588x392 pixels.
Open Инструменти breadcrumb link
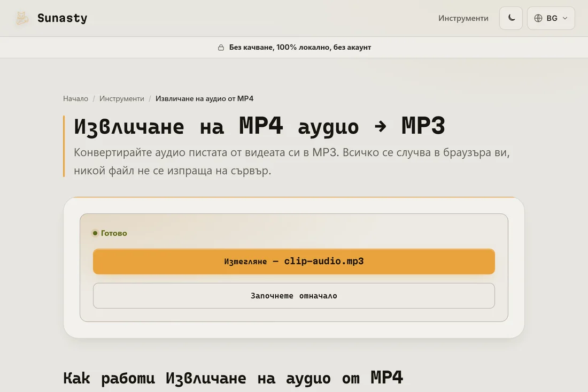(x=121, y=98)
